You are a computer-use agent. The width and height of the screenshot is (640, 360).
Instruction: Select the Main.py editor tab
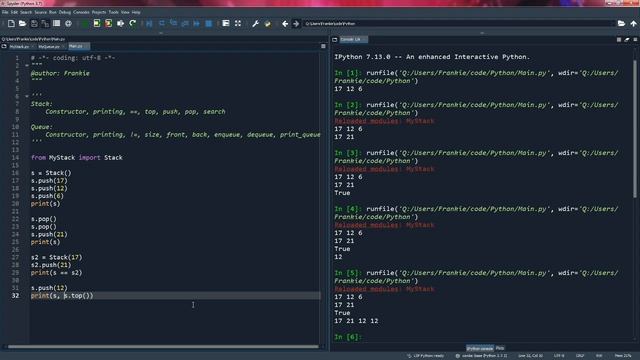tap(78, 47)
